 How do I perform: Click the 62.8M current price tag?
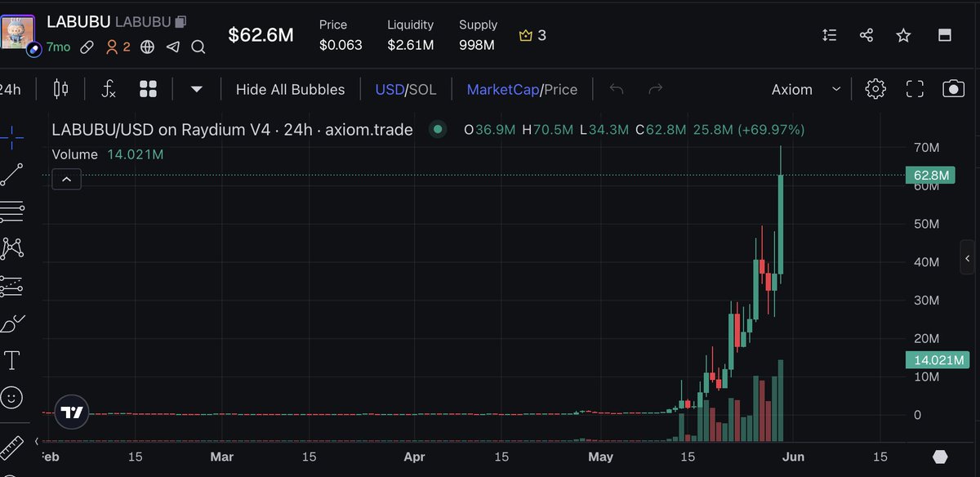(930, 175)
